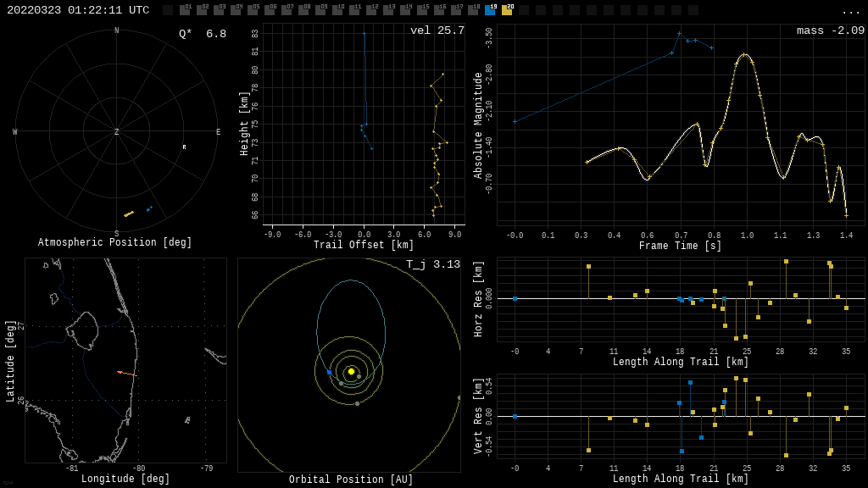Click the light curve peak near 1.0 s
868x488 pixels.
(745, 54)
